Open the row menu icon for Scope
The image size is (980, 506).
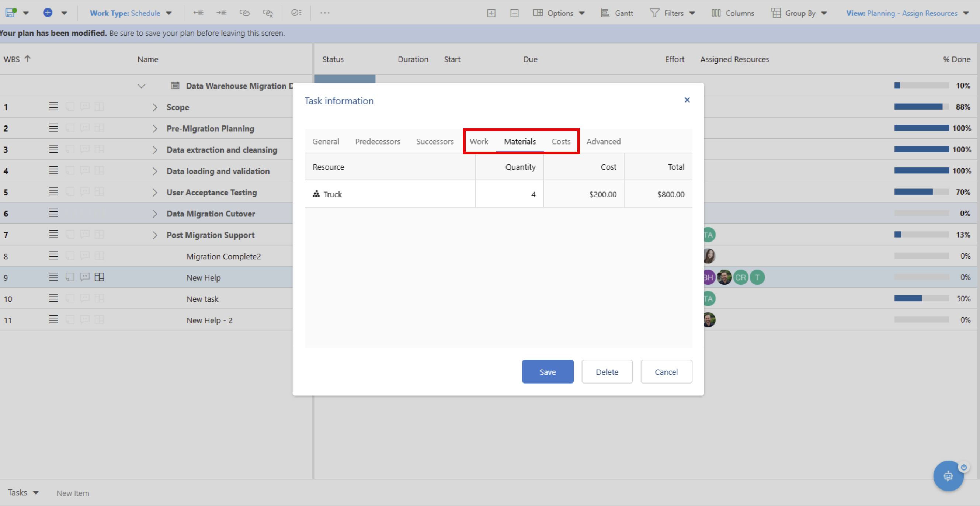point(53,107)
